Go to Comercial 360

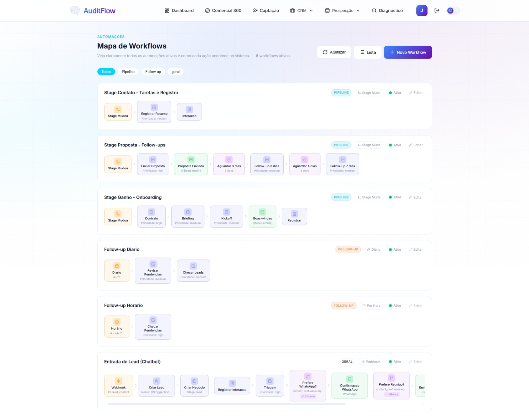coord(223,11)
